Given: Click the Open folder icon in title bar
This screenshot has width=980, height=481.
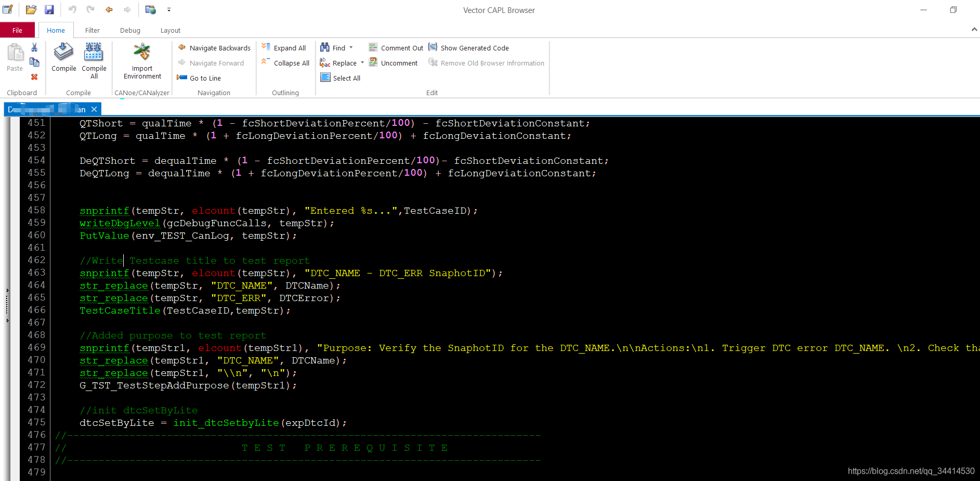Looking at the screenshot, I should [31, 10].
